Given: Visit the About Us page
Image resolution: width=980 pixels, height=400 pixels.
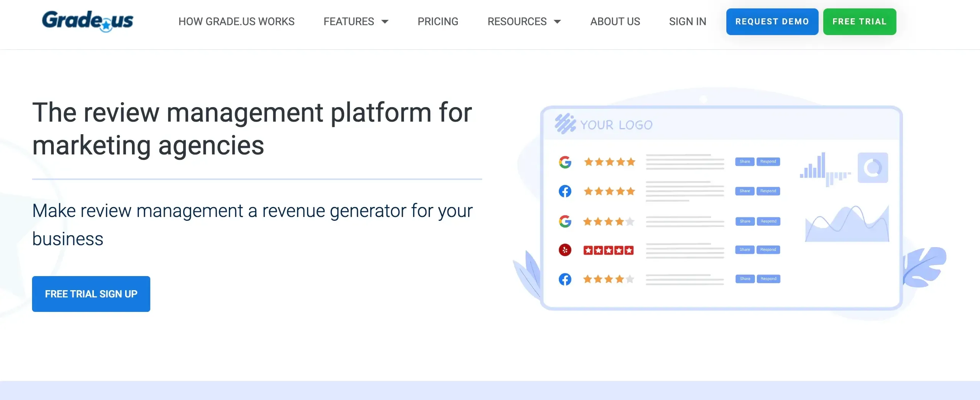Looking at the screenshot, I should click(615, 22).
